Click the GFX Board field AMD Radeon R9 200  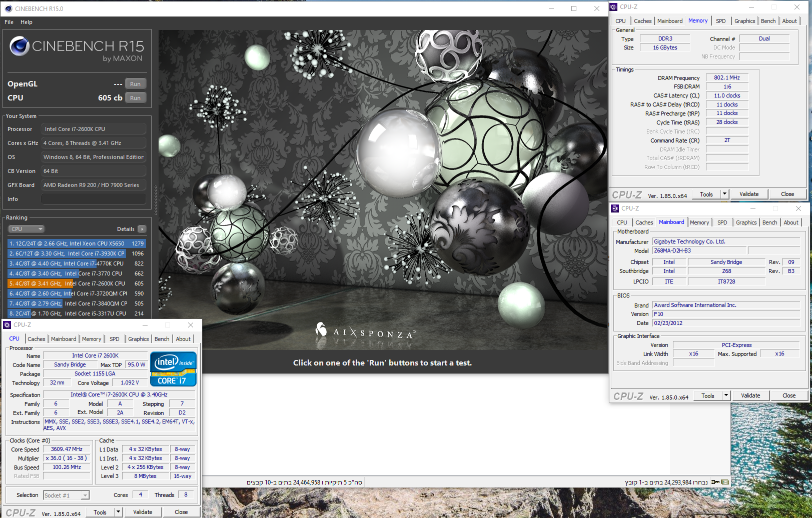94,185
